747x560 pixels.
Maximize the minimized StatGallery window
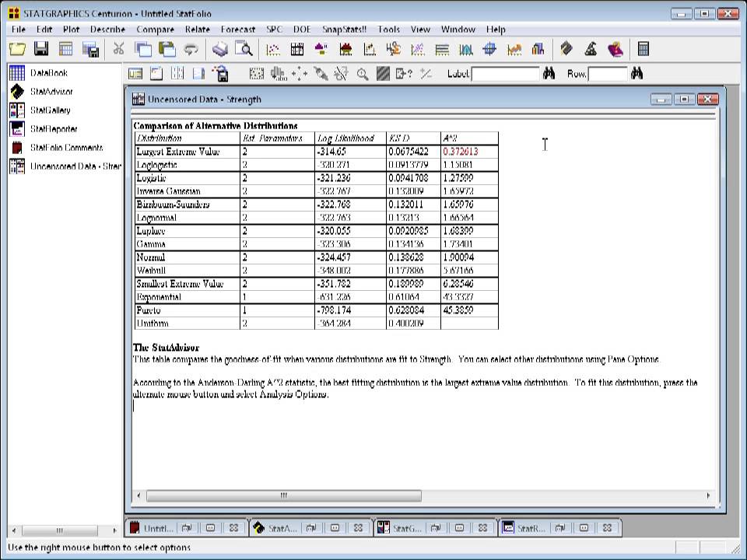click(x=459, y=528)
